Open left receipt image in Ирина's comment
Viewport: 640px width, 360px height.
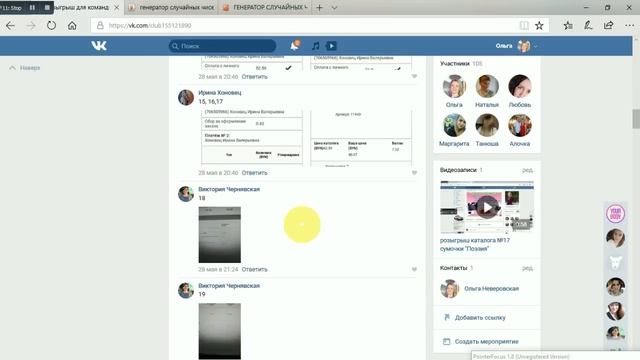pos(252,137)
